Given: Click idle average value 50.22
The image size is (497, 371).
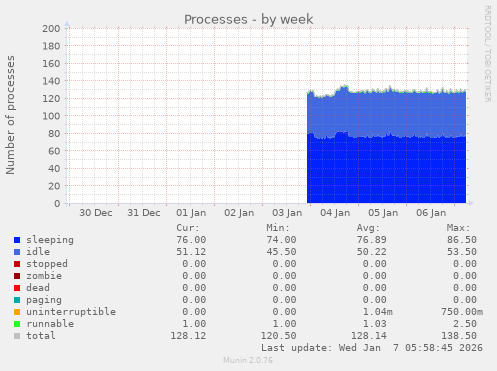Looking at the screenshot, I should [x=372, y=252].
